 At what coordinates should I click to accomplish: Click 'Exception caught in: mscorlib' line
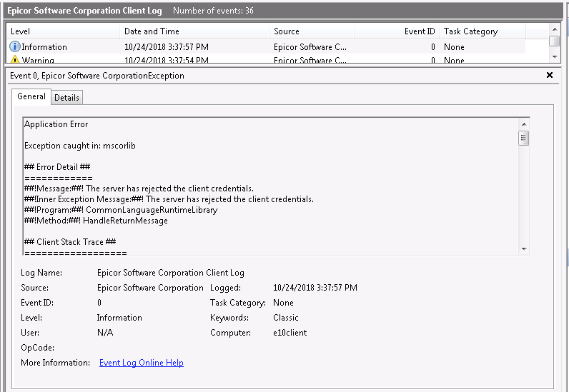click(80, 146)
